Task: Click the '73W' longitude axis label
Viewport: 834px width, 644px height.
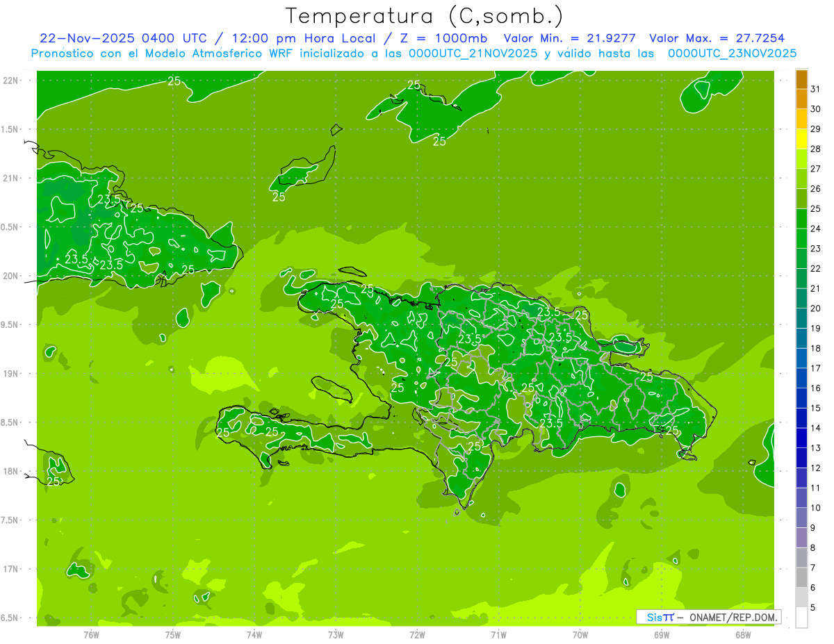Action: tap(336, 635)
